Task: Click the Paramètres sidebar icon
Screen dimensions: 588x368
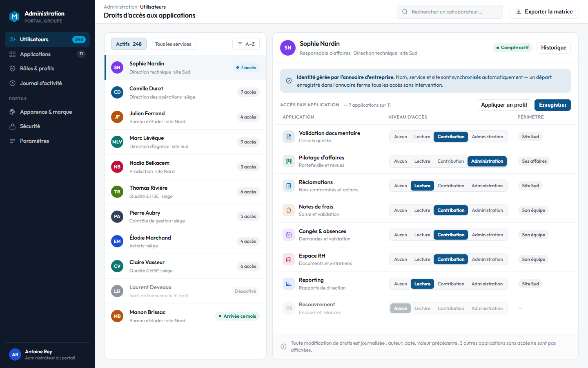Action: click(13, 141)
